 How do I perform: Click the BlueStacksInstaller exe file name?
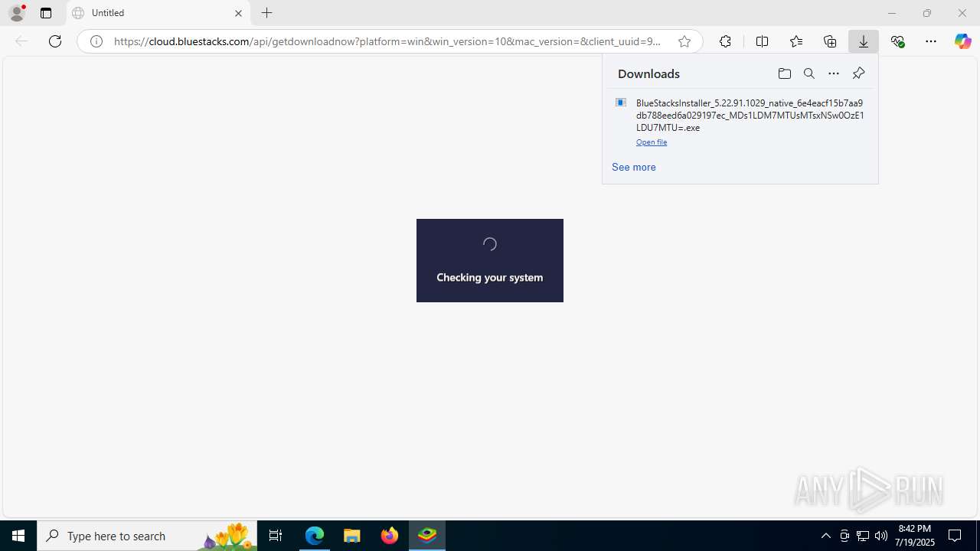click(x=750, y=116)
